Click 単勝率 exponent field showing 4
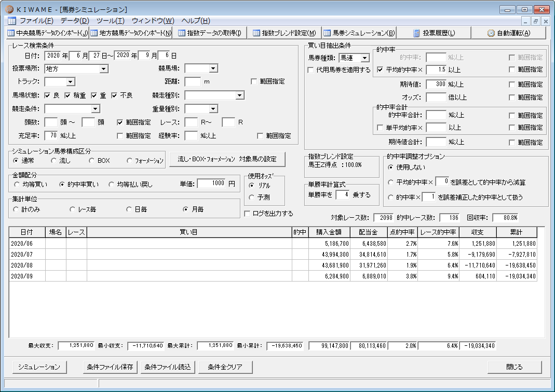555x392 pixels. (342, 194)
